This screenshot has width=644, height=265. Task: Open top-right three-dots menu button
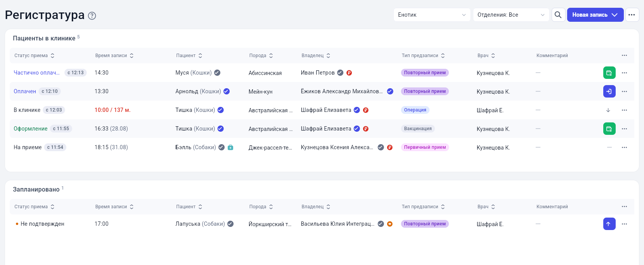[x=632, y=15]
